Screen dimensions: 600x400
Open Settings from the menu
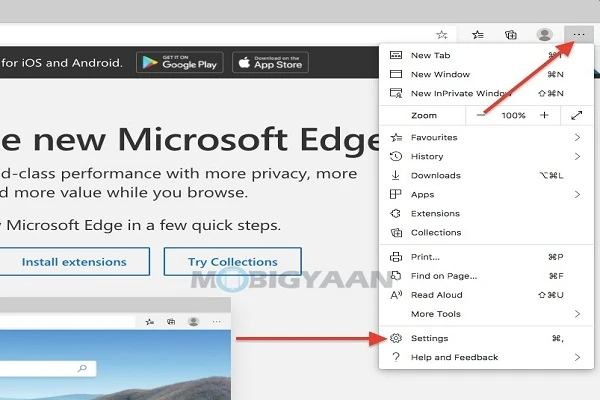point(430,339)
